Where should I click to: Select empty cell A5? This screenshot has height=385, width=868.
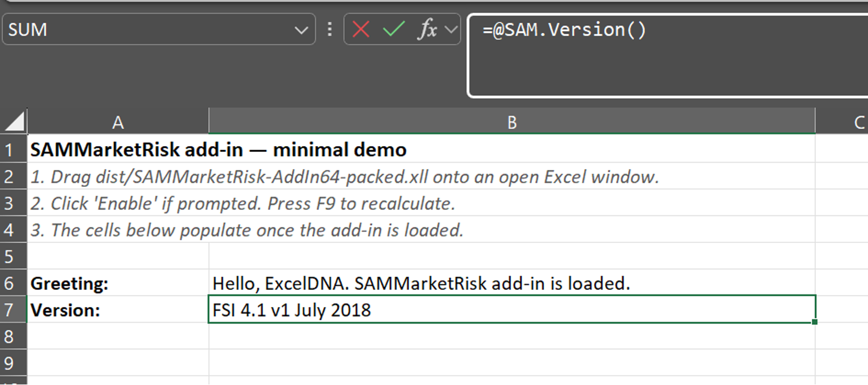click(x=118, y=256)
